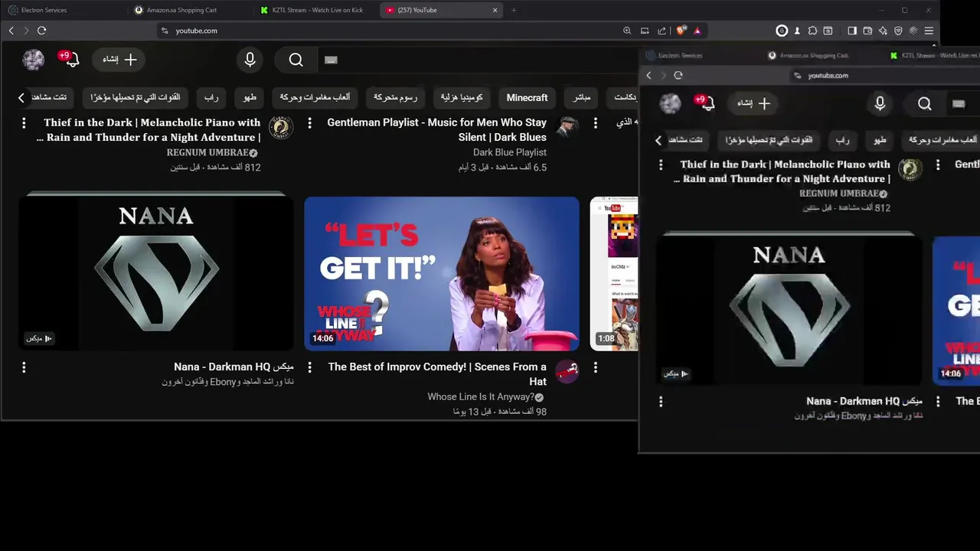
Task: Open the account avatar in the main YouTube window
Action: 34,60
